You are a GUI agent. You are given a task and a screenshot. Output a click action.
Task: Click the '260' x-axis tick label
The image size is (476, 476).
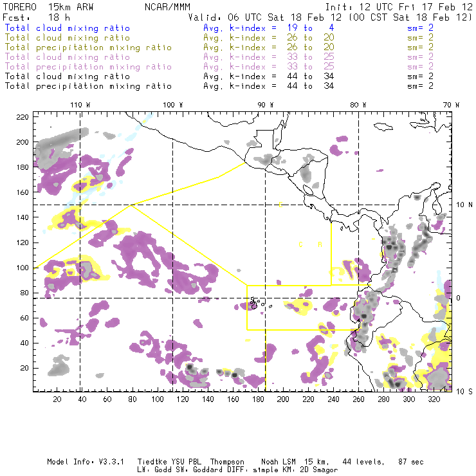point(358,399)
